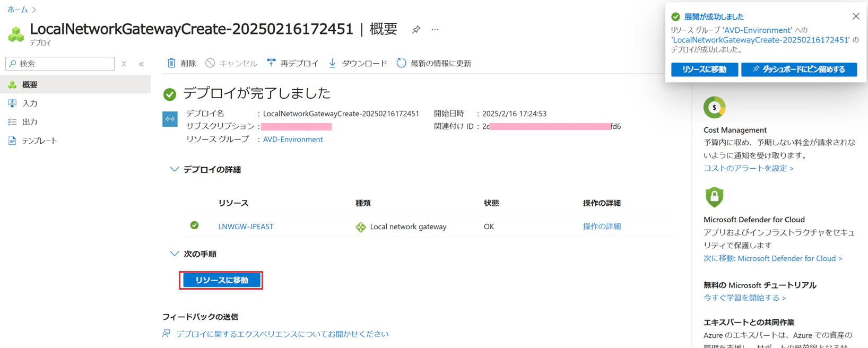Download deployment via ダウンロード
Image resolution: width=868 pixels, height=348 pixels.
[358, 63]
